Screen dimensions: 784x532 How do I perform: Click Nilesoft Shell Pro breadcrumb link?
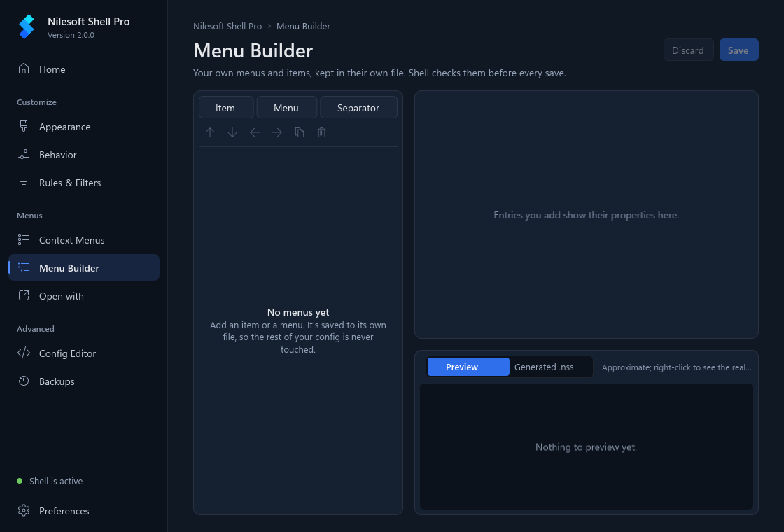[227, 26]
